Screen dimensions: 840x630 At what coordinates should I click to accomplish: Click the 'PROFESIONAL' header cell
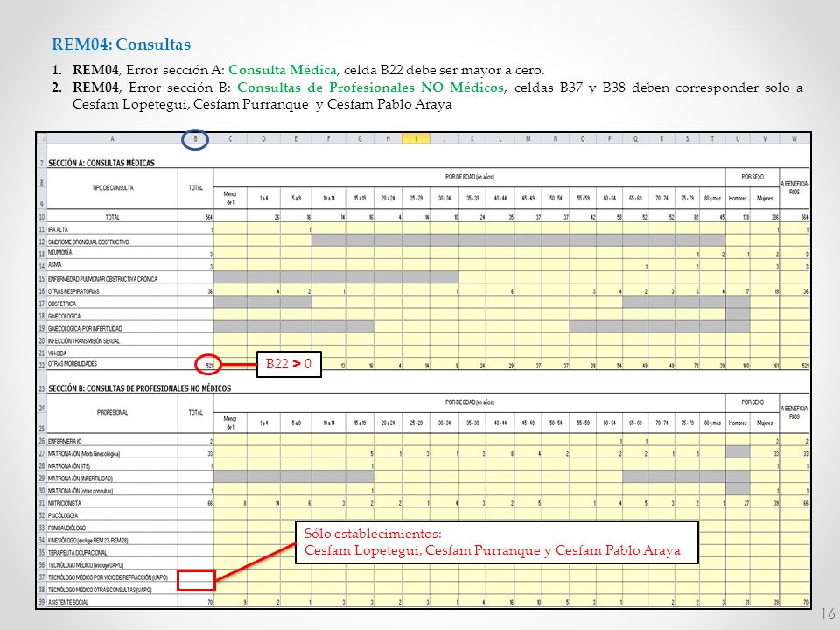[x=113, y=412]
